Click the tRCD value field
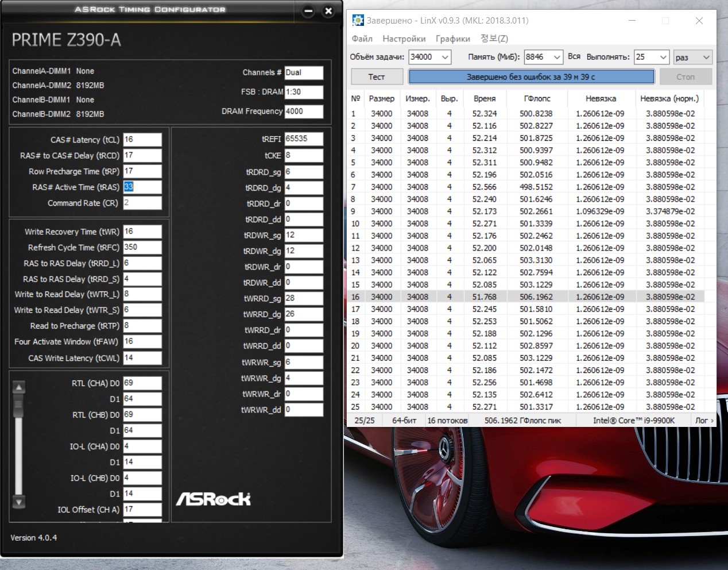728x570 pixels. [x=142, y=156]
